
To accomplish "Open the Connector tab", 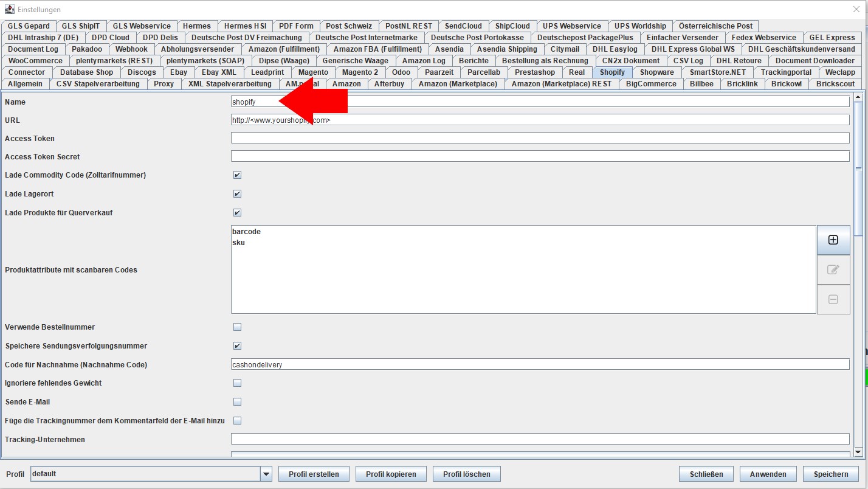I will pos(27,72).
